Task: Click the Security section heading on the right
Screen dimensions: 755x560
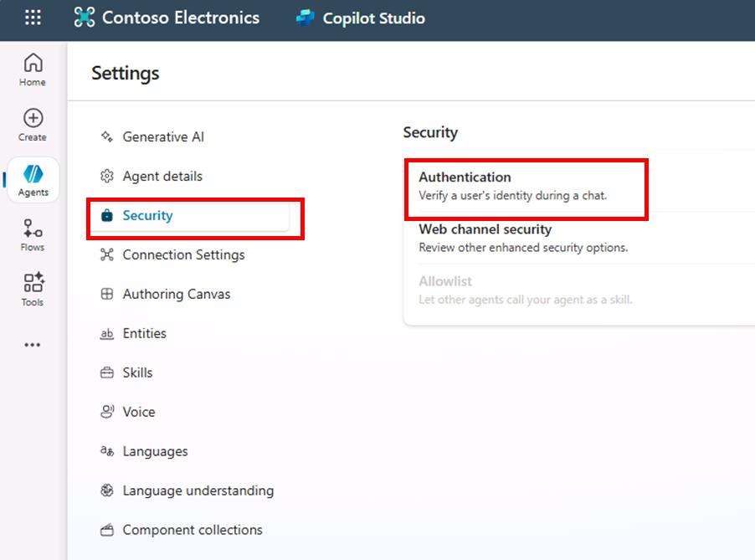Action: (430, 132)
